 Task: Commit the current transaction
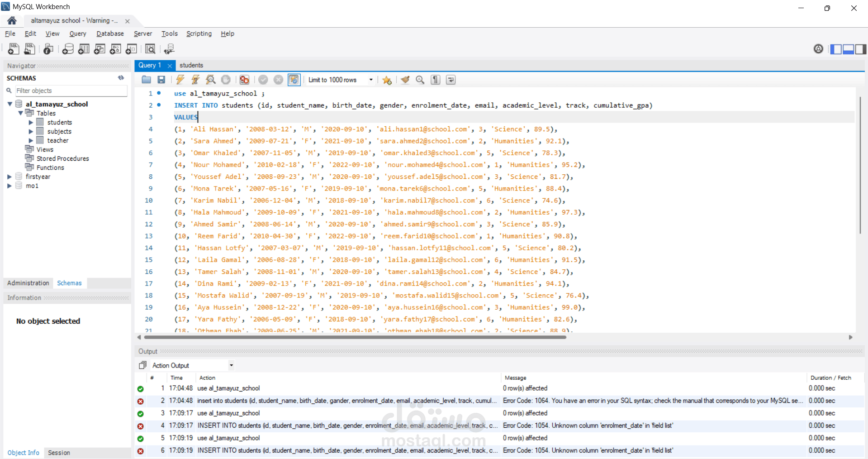(x=263, y=80)
